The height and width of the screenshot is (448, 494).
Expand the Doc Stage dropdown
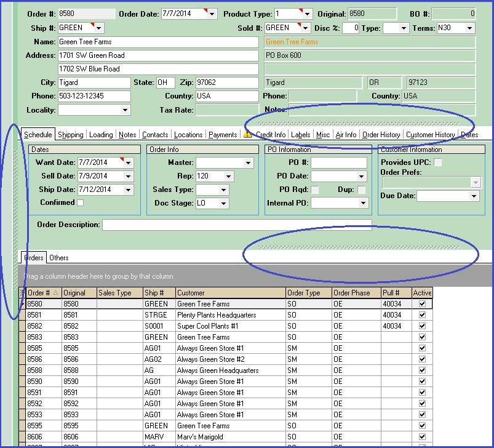click(223, 203)
